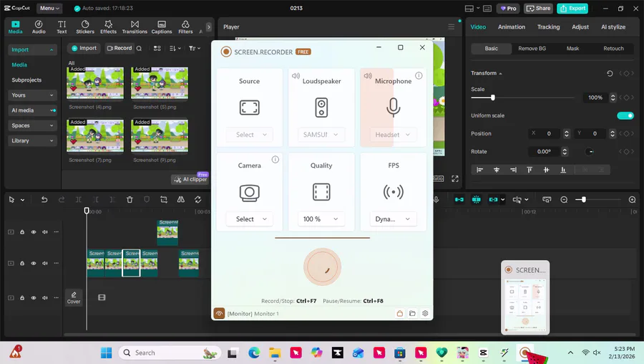Hide the top timeline track with eye icon
The image size is (644, 364).
pyautogui.click(x=34, y=232)
